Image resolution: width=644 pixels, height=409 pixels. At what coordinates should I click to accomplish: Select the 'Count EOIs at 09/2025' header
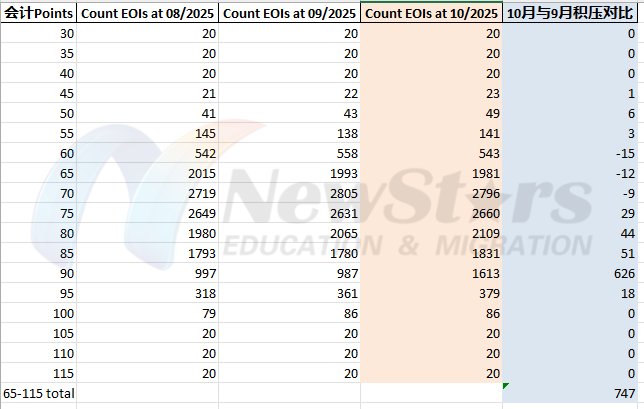290,14
